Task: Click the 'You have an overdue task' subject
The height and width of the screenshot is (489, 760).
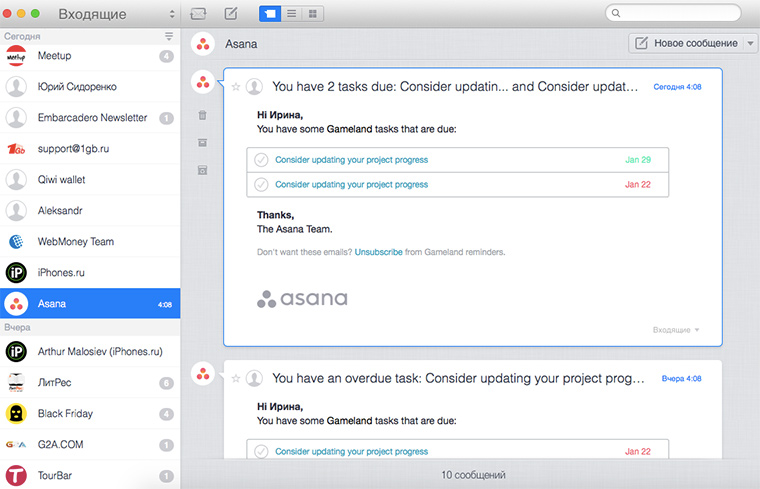Action: 458,378
